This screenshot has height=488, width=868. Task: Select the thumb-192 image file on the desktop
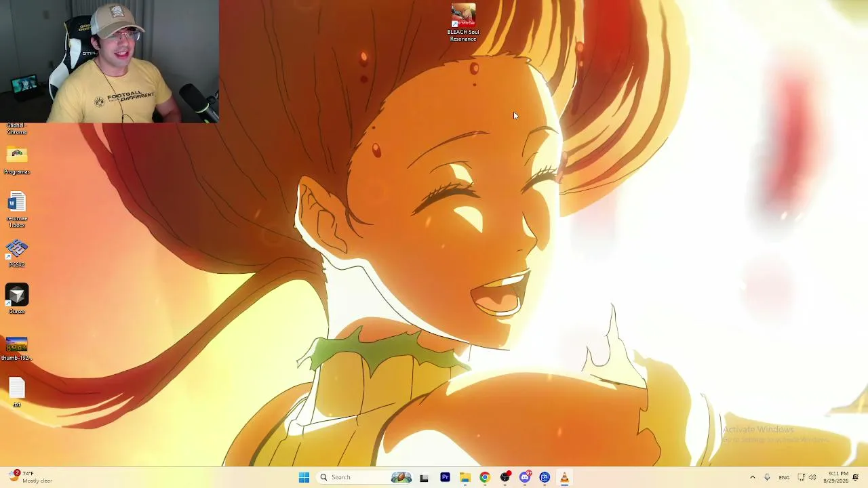click(x=17, y=348)
